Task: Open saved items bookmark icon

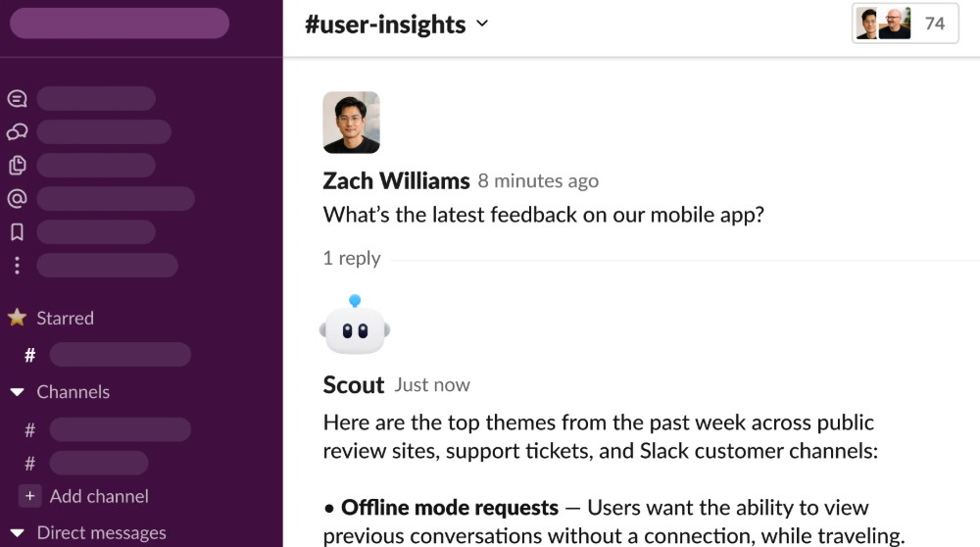Action: [17, 232]
